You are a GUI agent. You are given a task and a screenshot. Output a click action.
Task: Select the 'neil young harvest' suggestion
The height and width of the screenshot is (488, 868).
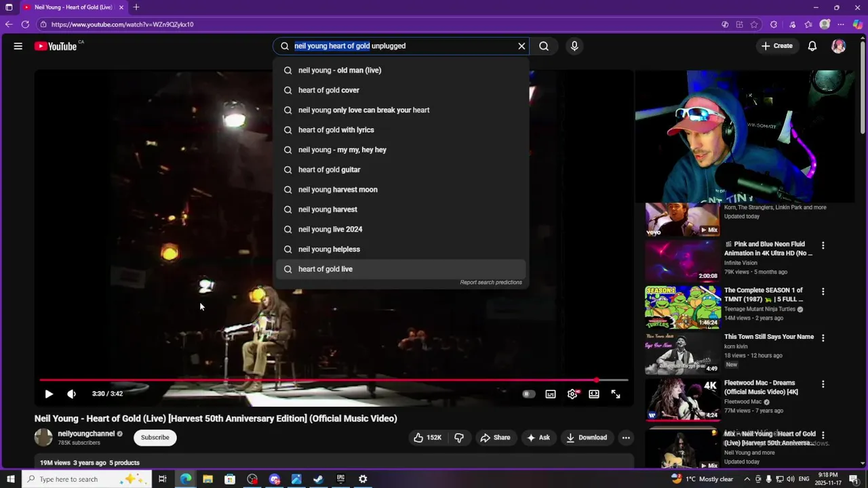coord(401,209)
